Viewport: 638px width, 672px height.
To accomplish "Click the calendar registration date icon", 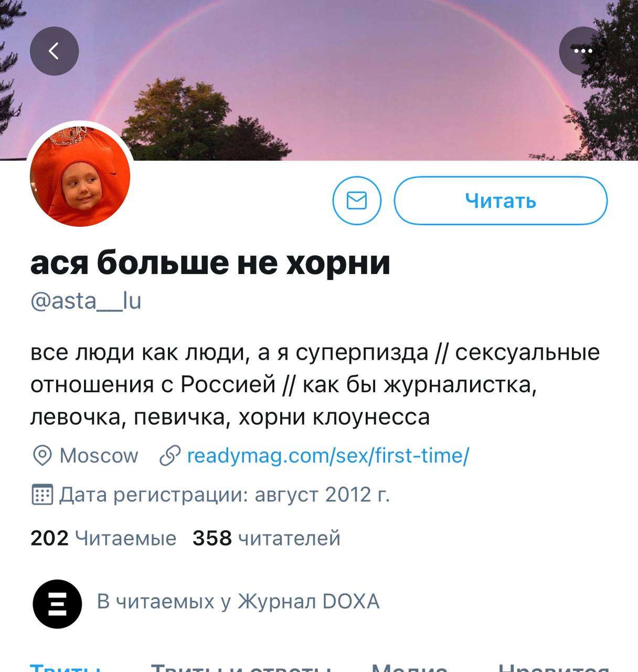I will coord(42,495).
